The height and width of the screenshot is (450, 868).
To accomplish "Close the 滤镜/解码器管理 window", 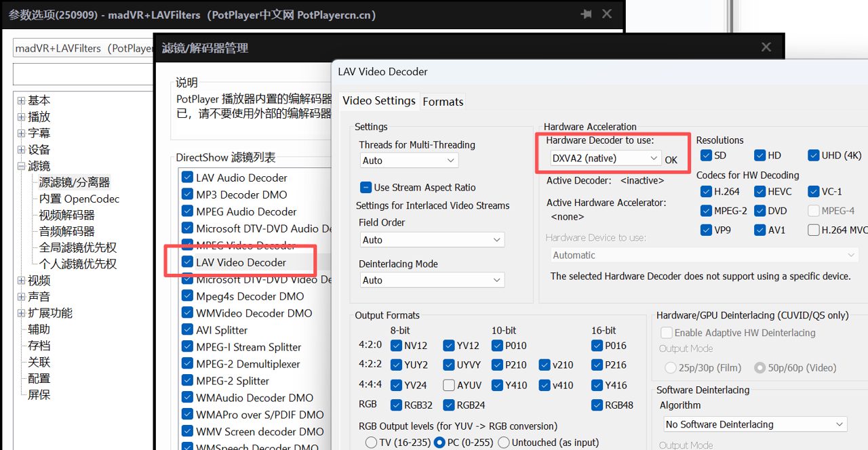I will pos(766,47).
